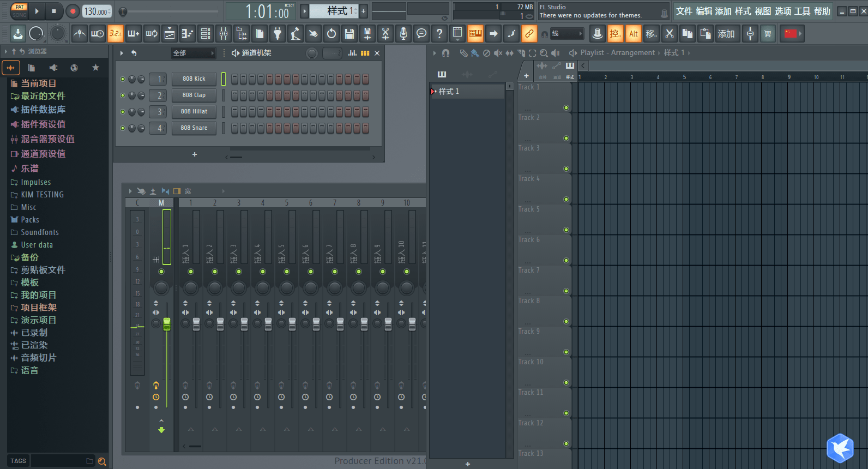Open audio editor scissors-wave icon
The image size is (868, 469).
coord(385,34)
